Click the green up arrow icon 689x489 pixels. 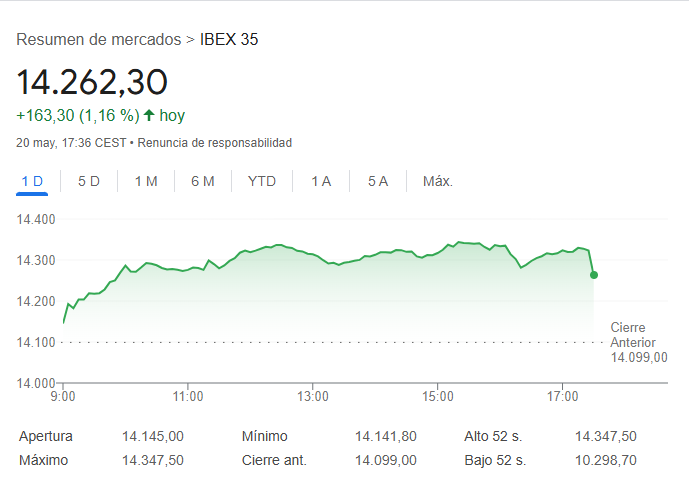click(x=149, y=115)
